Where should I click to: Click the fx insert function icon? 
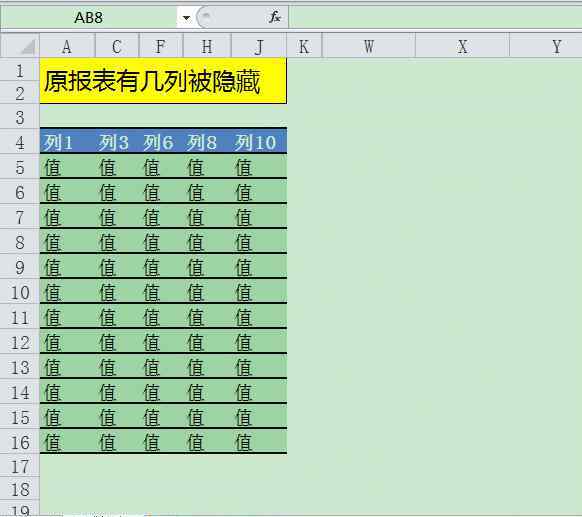click(x=275, y=17)
